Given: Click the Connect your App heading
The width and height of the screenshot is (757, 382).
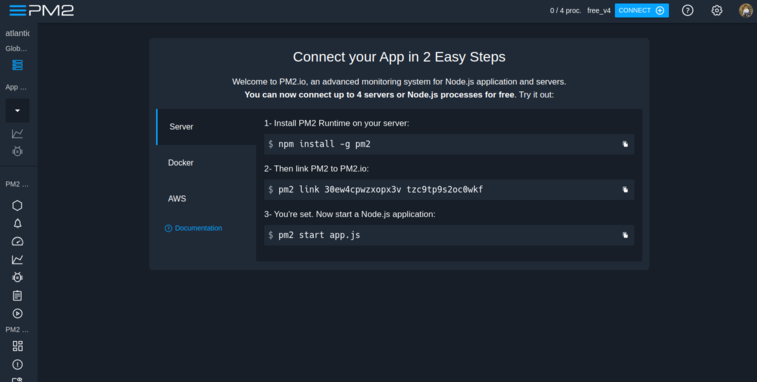Looking at the screenshot, I should point(399,57).
